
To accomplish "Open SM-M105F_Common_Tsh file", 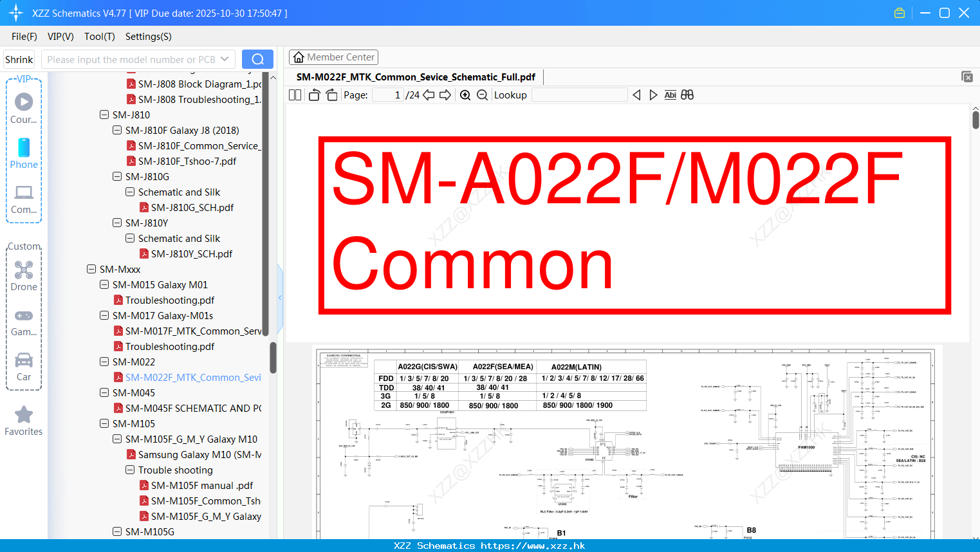I will coord(206,501).
